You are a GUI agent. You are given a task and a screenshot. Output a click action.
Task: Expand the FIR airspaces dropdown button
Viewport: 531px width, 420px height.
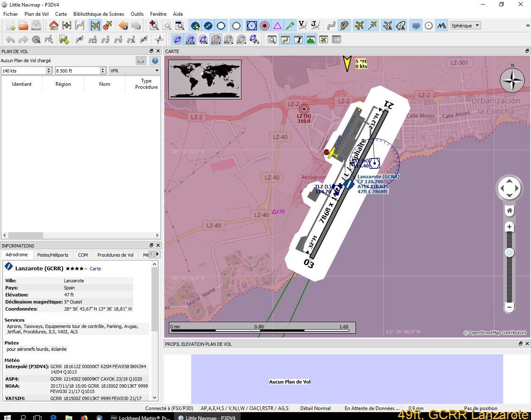pyautogui.click(x=207, y=42)
